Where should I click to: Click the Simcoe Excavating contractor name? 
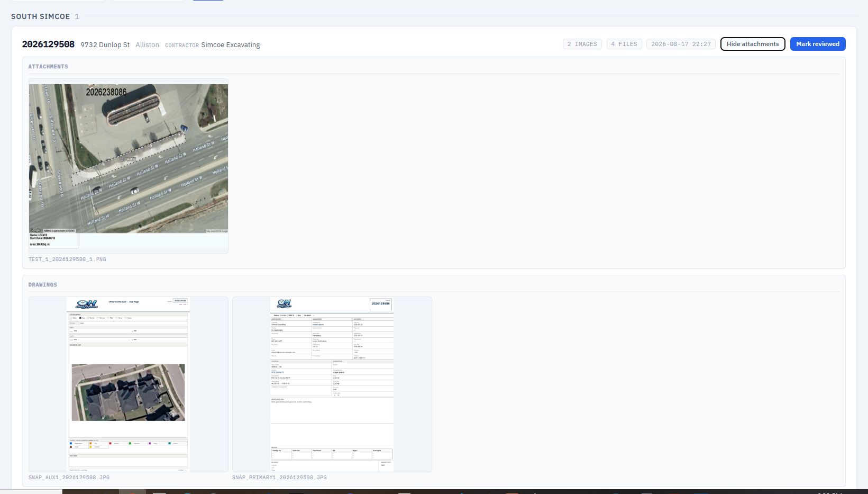(x=231, y=45)
